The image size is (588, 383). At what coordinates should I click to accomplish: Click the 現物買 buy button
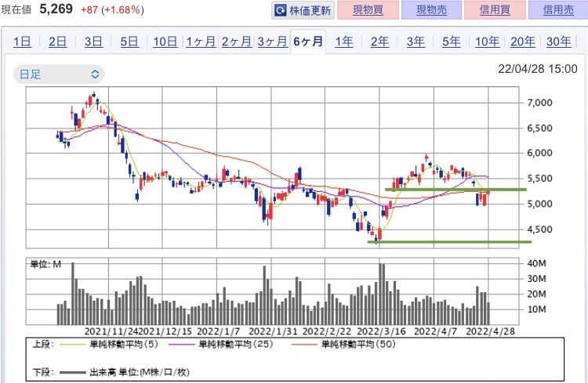click(x=368, y=10)
